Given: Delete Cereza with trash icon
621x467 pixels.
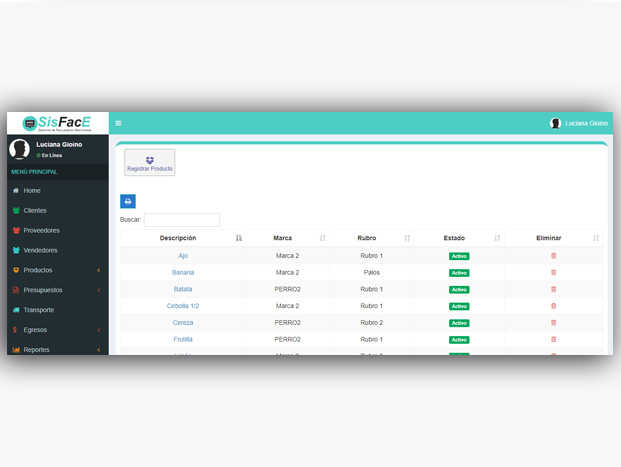Looking at the screenshot, I should click(554, 322).
